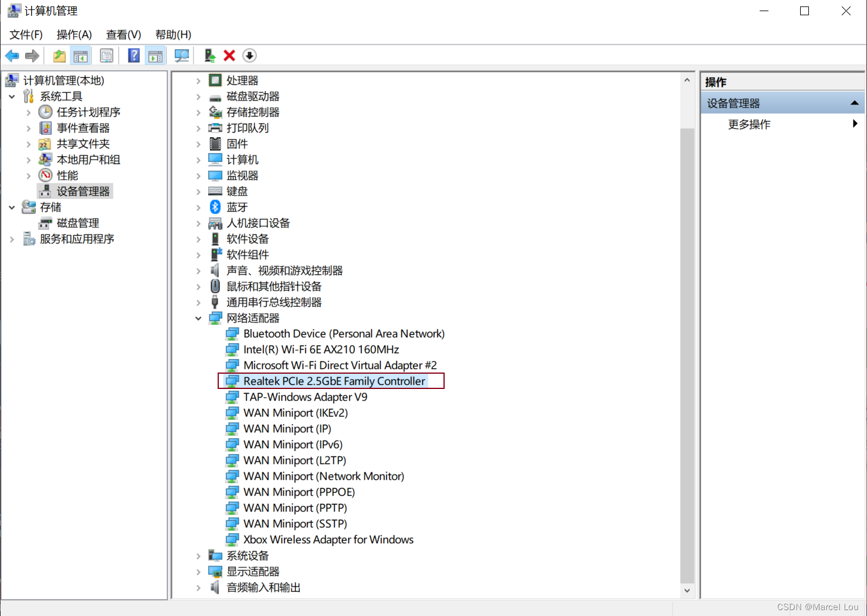The height and width of the screenshot is (616, 867).
Task: Expand the 系统设备 node
Action: pyautogui.click(x=198, y=556)
